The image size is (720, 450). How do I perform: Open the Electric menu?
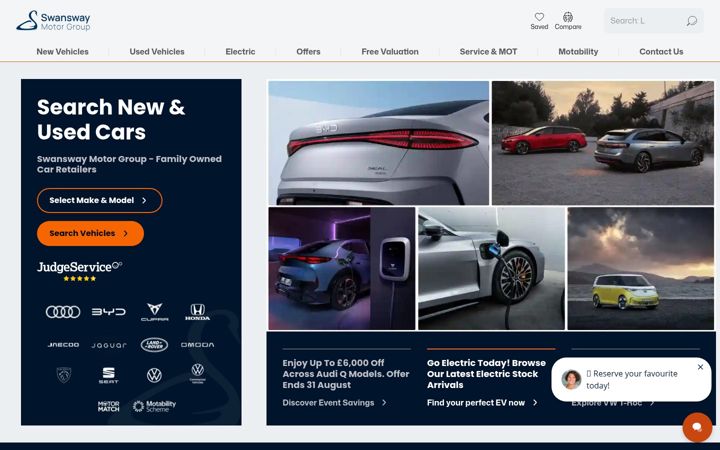coord(240,52)
